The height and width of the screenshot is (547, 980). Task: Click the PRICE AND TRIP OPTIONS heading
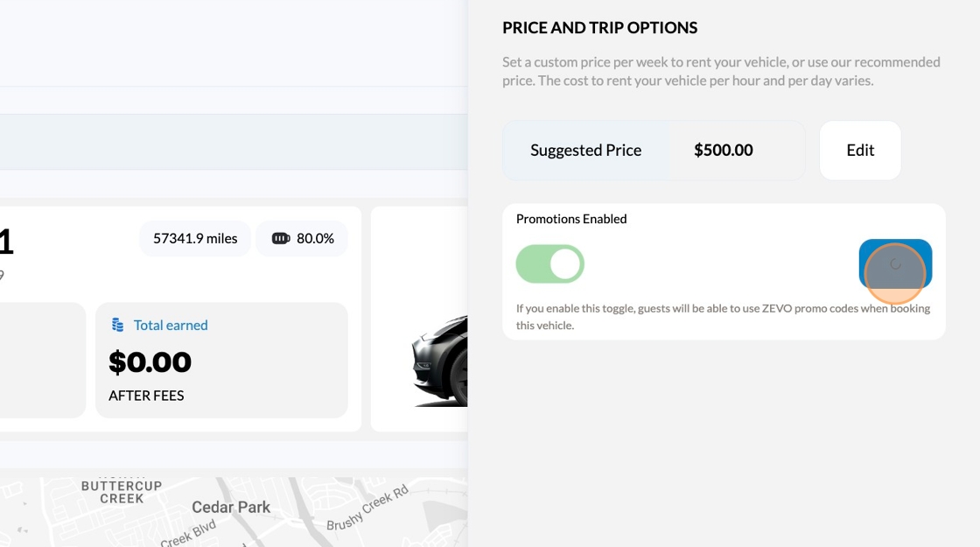coord(599,28)
